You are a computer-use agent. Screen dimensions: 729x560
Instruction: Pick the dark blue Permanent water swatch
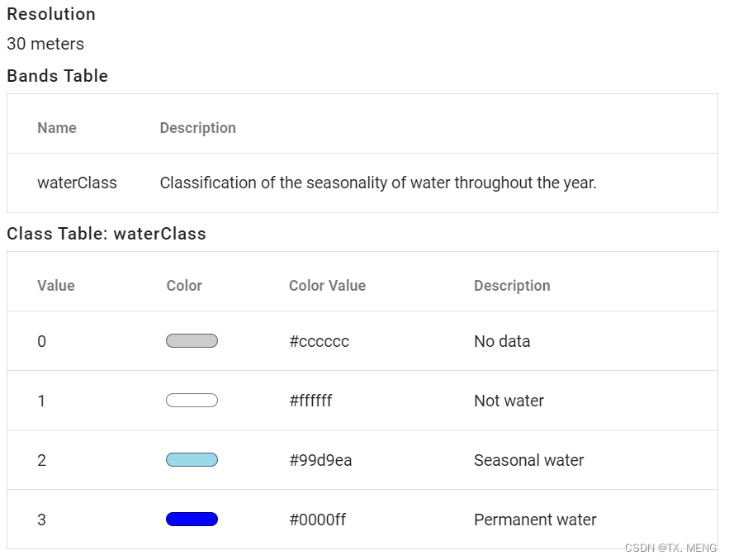pyautogui.click(x=192, y=520)
